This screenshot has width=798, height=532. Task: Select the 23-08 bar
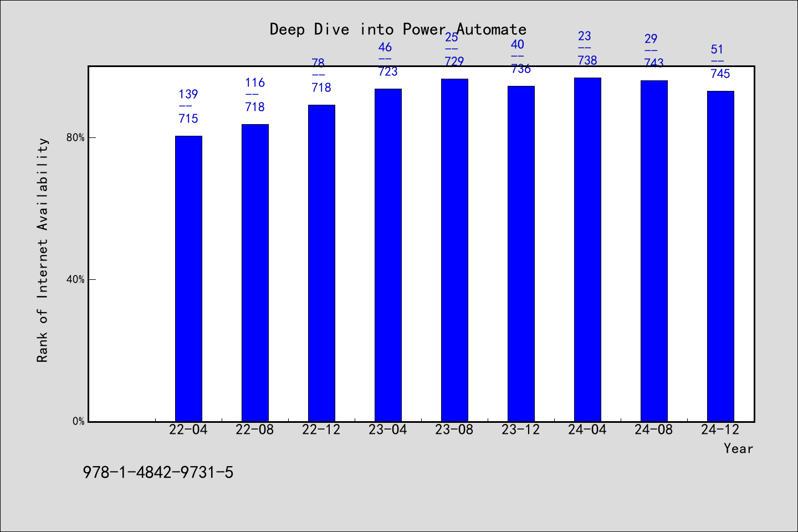pos(454,250)
